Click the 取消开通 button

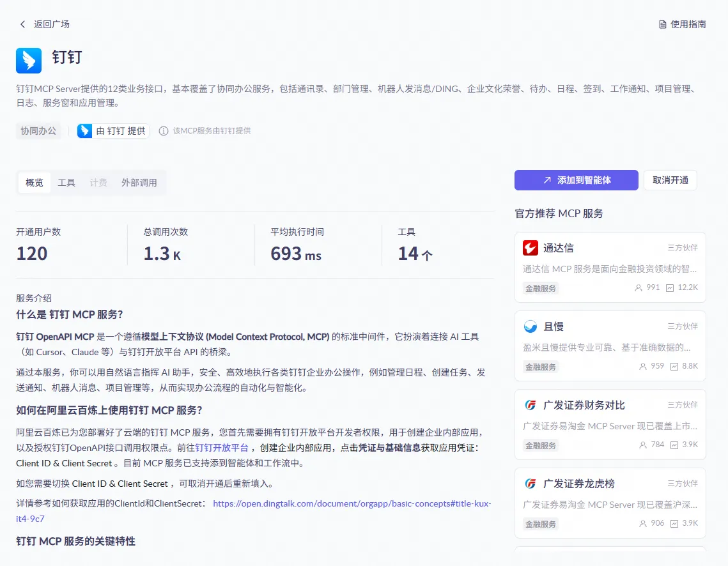click(x=670, y=180)
